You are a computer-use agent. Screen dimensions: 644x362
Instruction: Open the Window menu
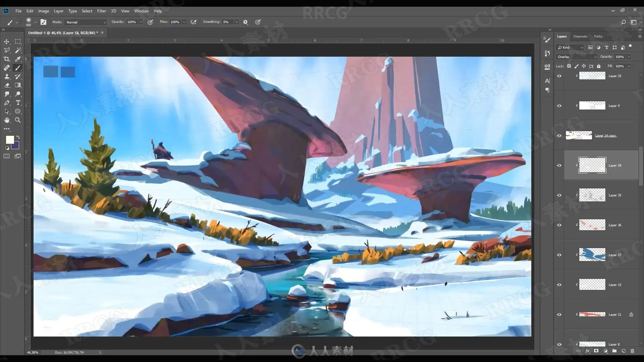(x=141, y=11)
